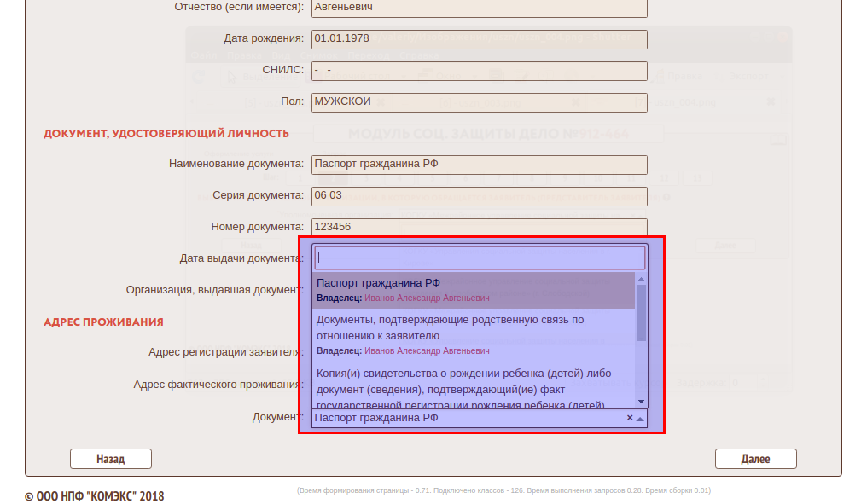Click the document list scroll-down arrow
This screenshot has height=504, width=867.
[x=641, y=402]
